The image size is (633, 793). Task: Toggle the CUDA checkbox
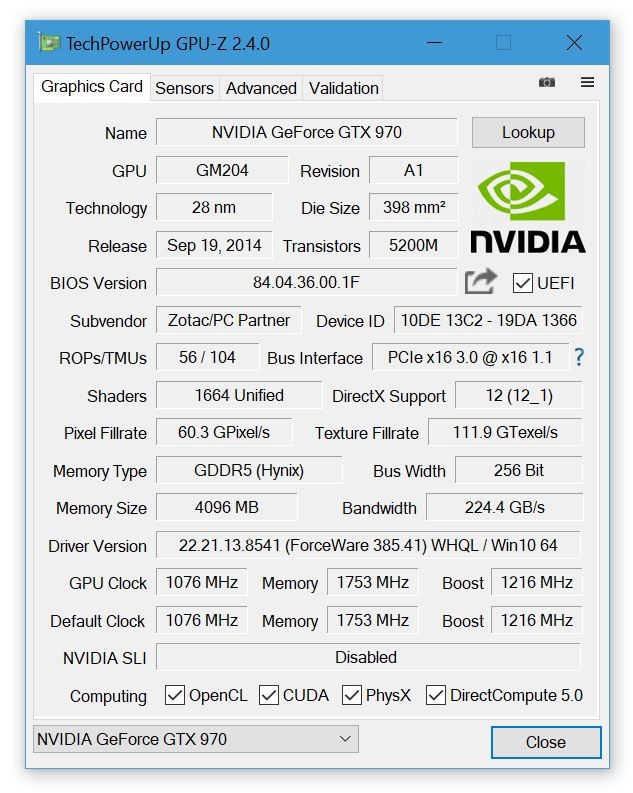click(x=268, y=695)
